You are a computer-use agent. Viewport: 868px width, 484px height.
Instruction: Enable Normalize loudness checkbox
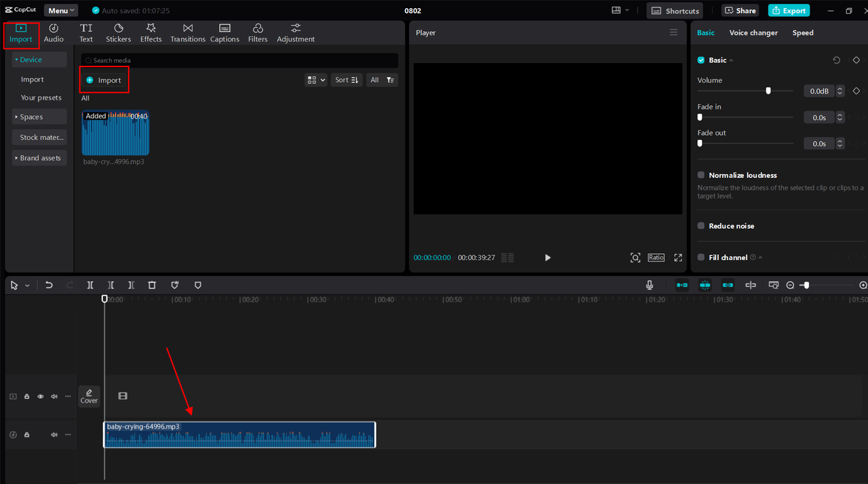point(701,175)
